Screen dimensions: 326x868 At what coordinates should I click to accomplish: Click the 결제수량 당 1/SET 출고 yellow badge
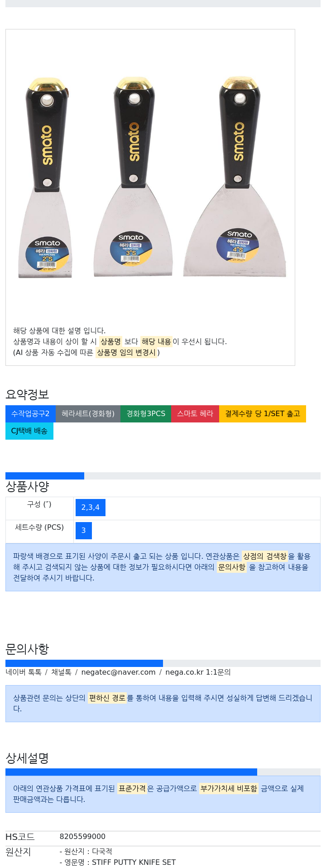point(263,414)
